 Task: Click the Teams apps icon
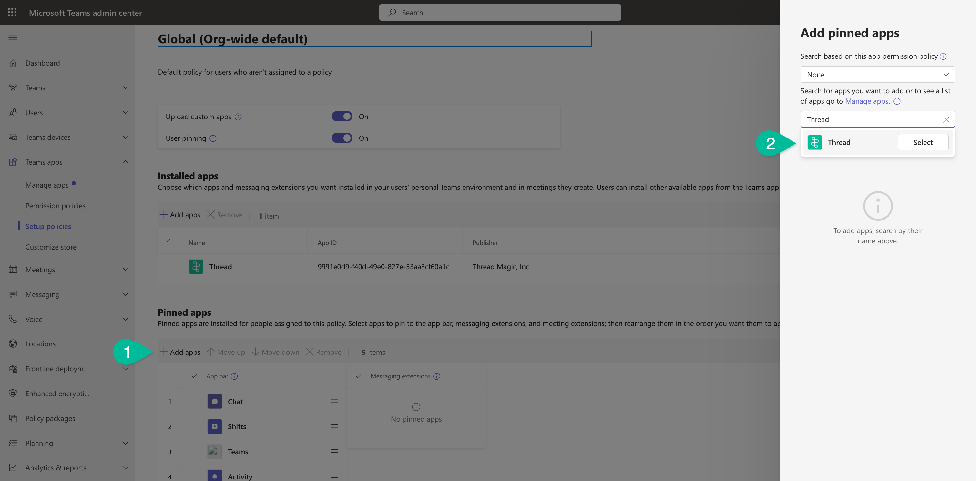13,162
